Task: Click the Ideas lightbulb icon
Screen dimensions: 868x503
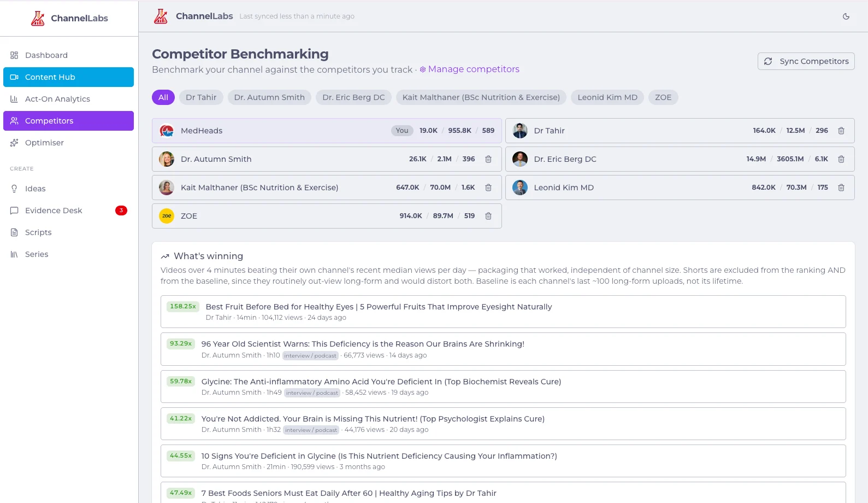Action: tap(14, 189)
